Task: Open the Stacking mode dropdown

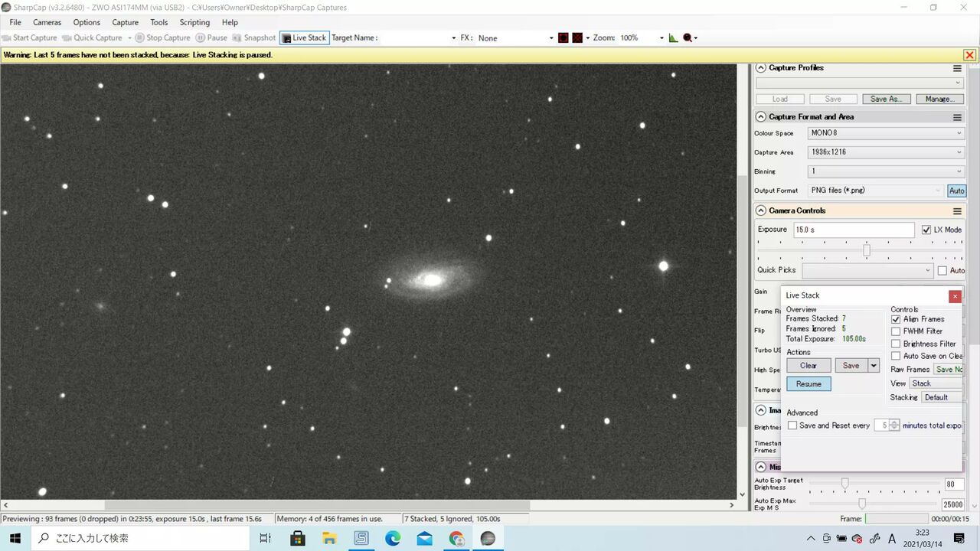Action: [941, 397]
